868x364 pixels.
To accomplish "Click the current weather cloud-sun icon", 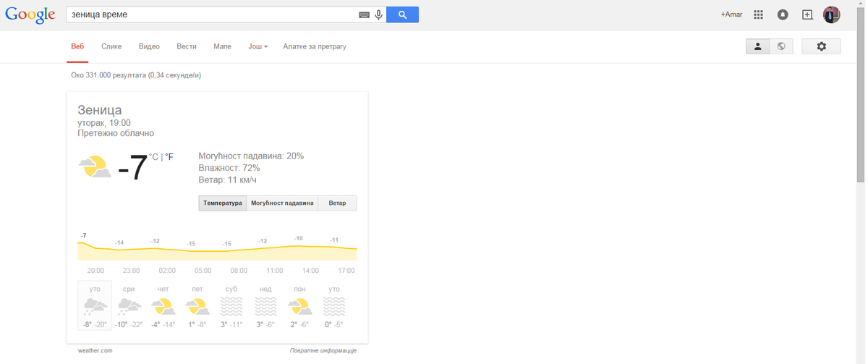I will tap(95, 167).
